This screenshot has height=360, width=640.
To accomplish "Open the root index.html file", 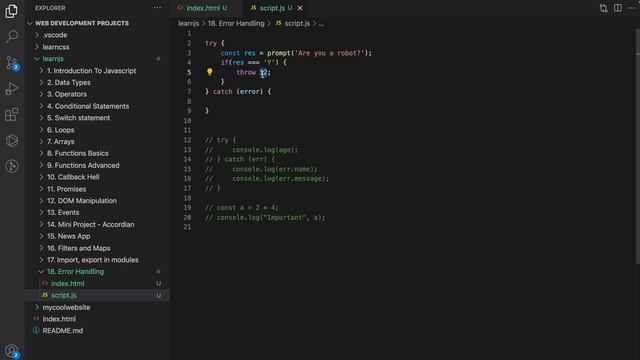I will click(x=59, y=319).
